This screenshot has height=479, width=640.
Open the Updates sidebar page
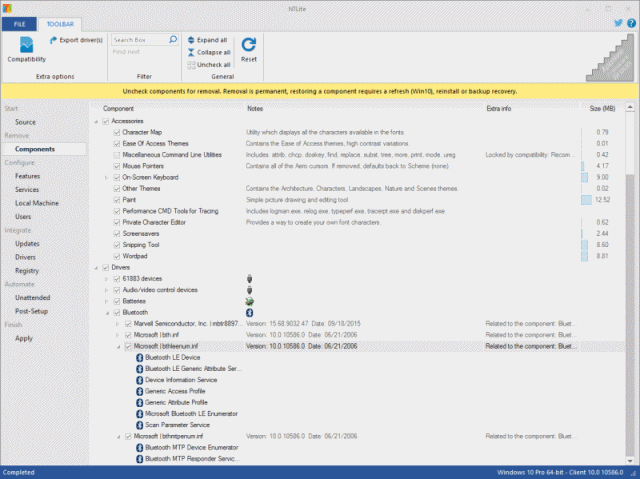(x=27, y=244)
